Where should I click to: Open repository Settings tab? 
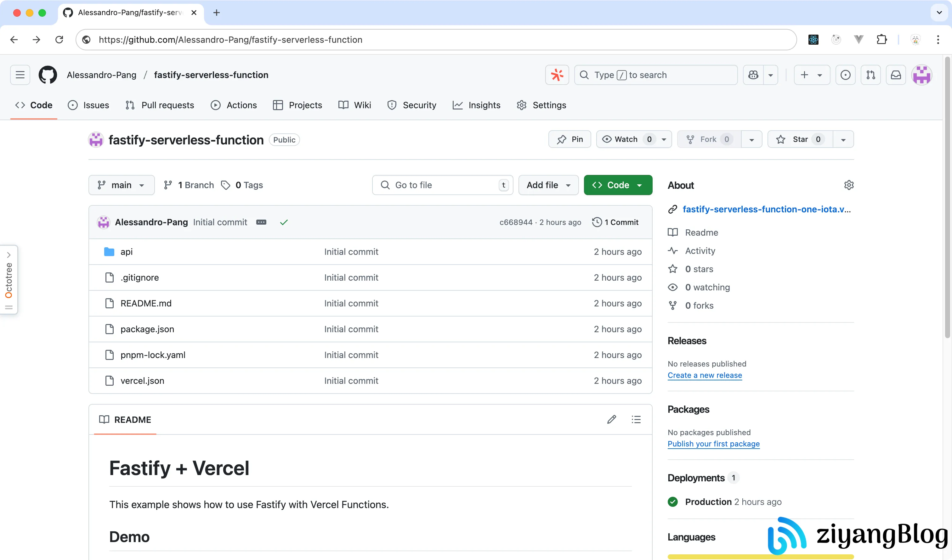541,105
